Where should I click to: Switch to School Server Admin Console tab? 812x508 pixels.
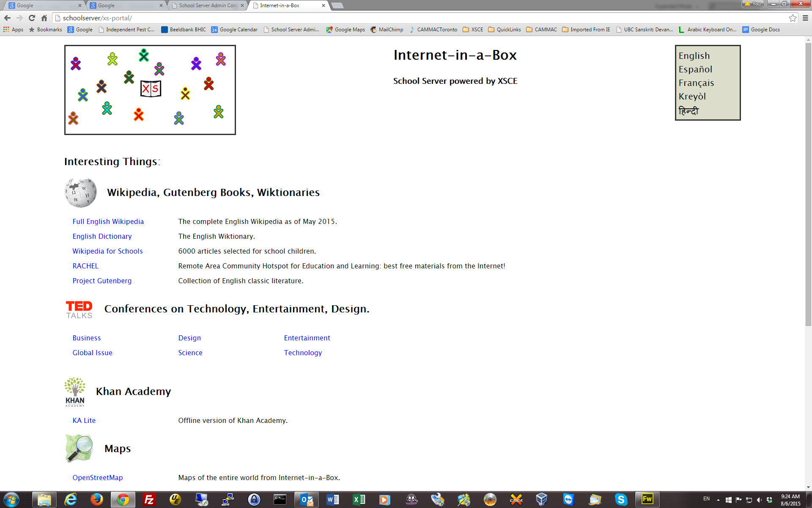point(207,6)
